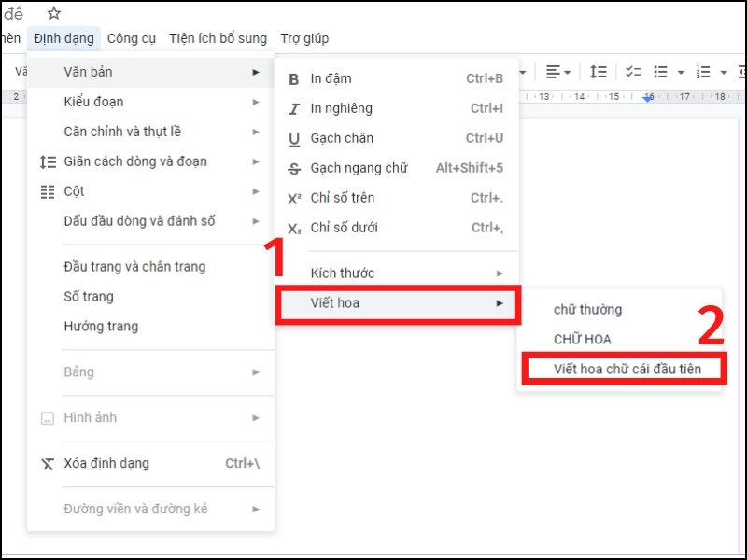The image size is (747, 560).
Task: Expand the Bảng submenu arrow
Action: (256, 372)
